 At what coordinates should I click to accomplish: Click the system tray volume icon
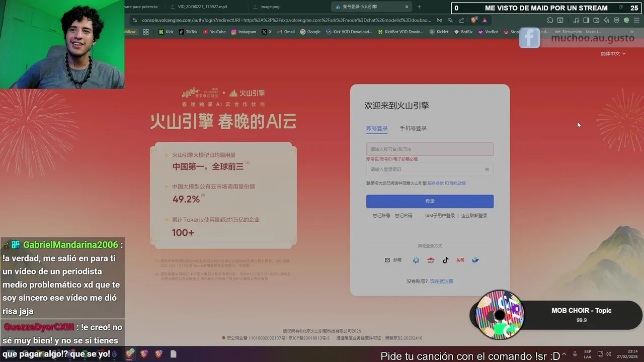pos(608,354)
